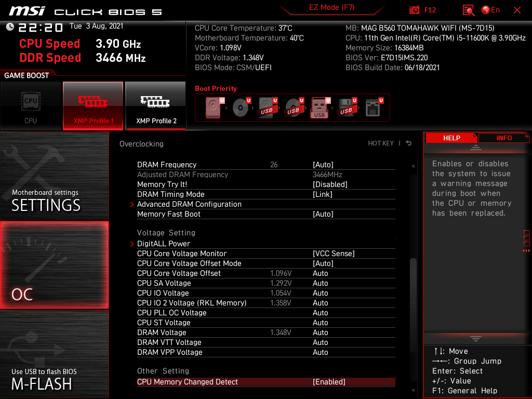Close the BIOS with the X icon
Screen dimensions: 532x399
[x=517, y=10]
